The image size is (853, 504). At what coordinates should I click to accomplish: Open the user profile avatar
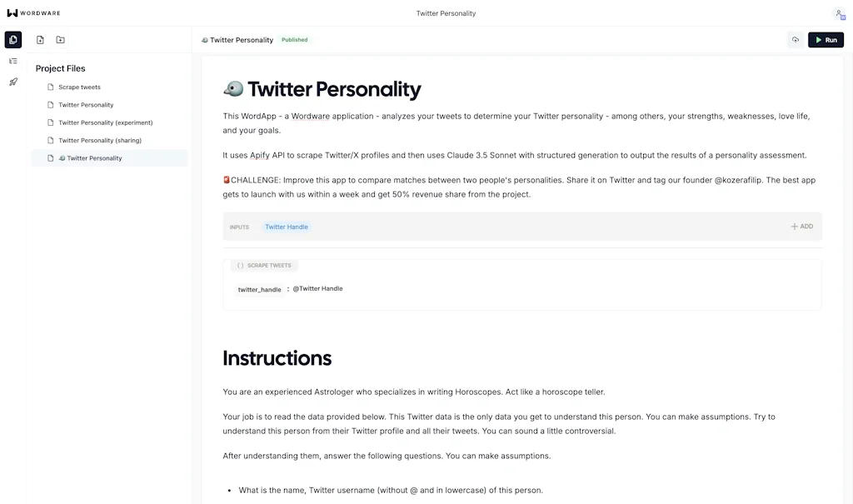839,13
